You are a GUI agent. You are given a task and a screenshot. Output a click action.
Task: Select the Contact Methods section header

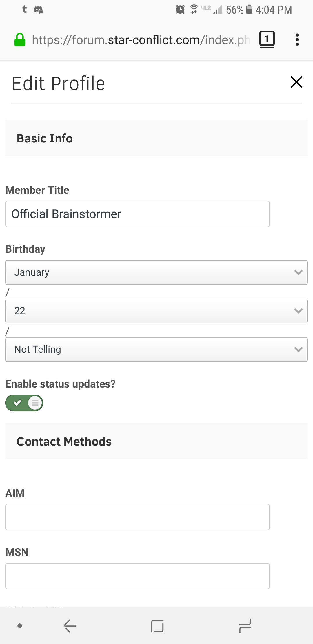(x=64, y=441)
